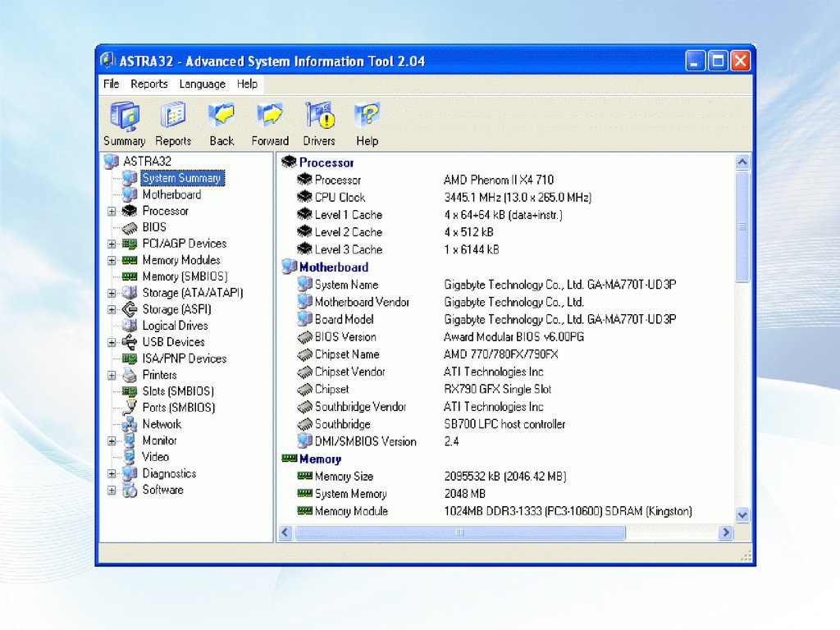Click the Processor section heading
Image resolution: width=840 pixels, height=630 pixels.
(326, 162)
